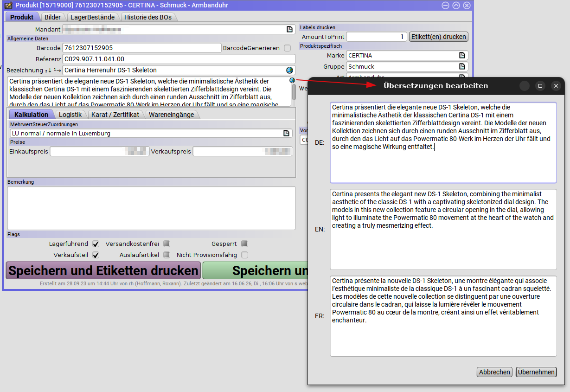Click the FR translation text area
570x392 pixels.
tap(443, 316)
